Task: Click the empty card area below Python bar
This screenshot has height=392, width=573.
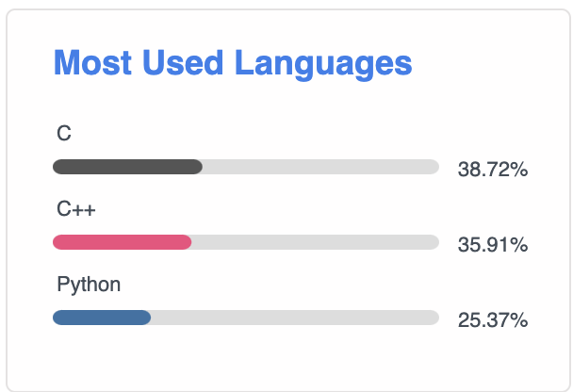Action: pos(286,358)
